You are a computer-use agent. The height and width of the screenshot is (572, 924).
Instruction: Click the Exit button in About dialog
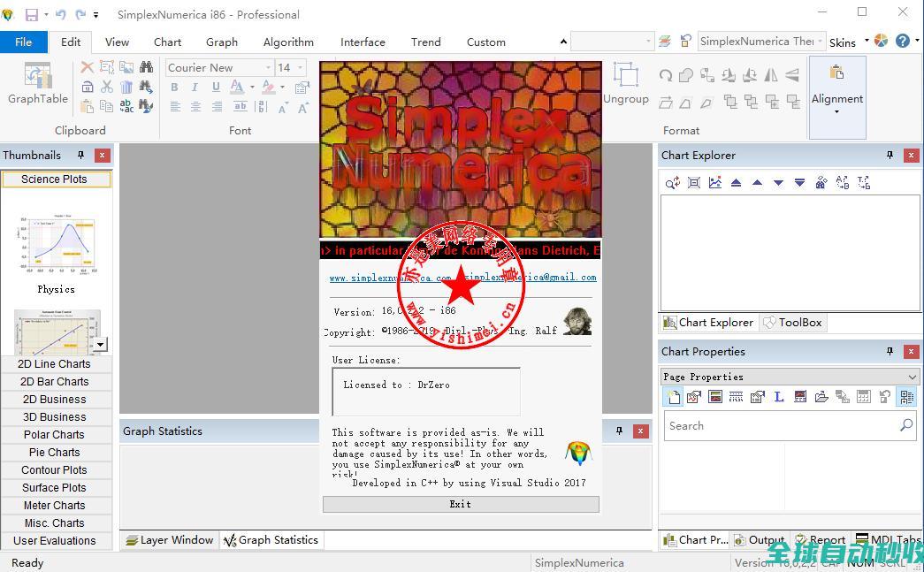[x=461, y=504]
